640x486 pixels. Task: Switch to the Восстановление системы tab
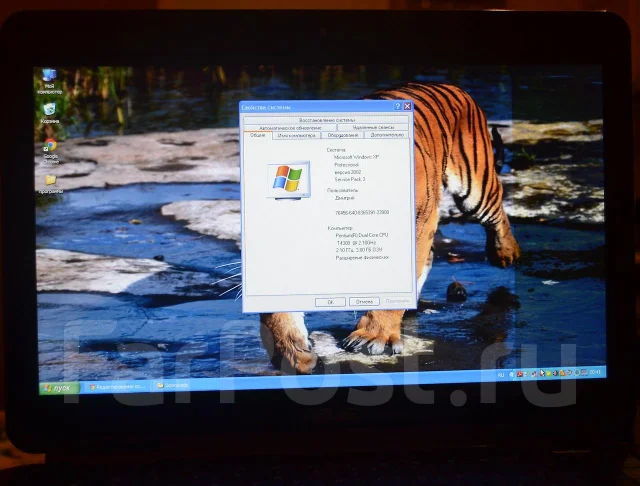point(327,120)
